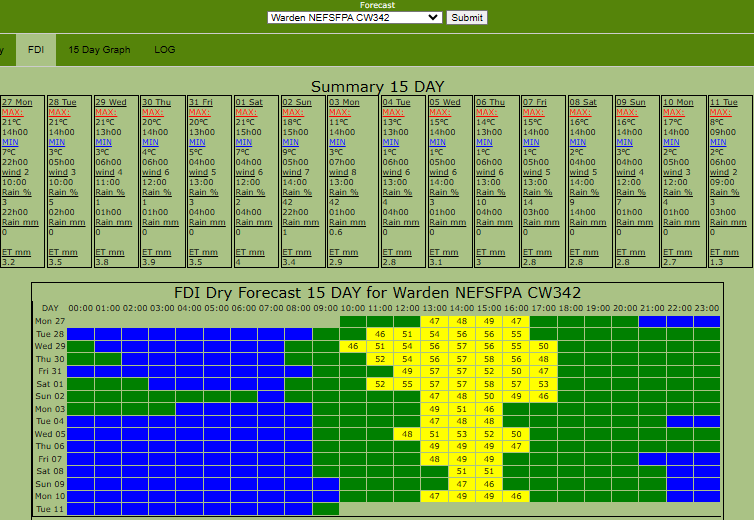This screenshot has height=520, width=754.
Task: Click the 58 cell in Thu 30 row
Action: coord(488,358)
